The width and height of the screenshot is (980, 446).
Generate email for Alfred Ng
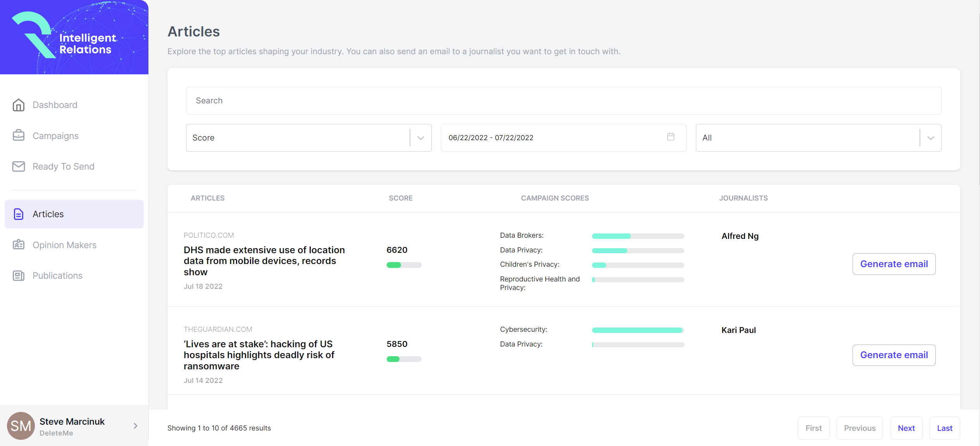pyautogui.click(x=894, y=264)
